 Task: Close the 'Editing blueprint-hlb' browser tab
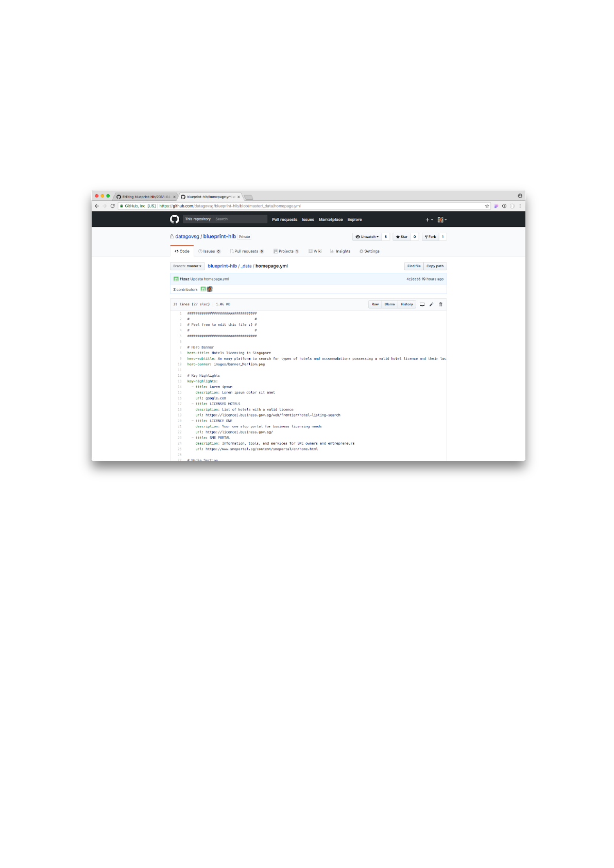[174, 197]
